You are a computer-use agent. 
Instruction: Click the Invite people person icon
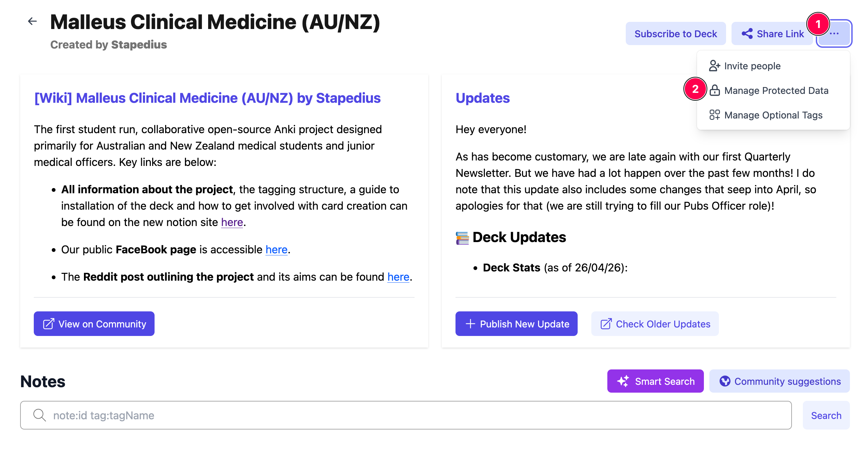click(714, 66)
